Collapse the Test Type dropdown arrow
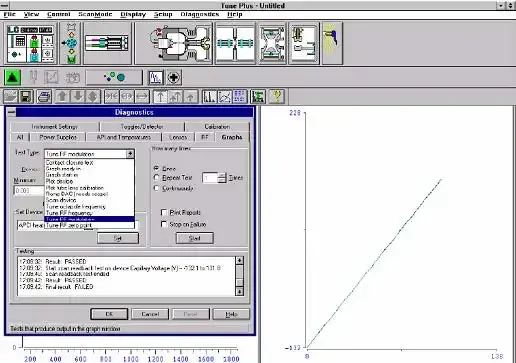 130,154
